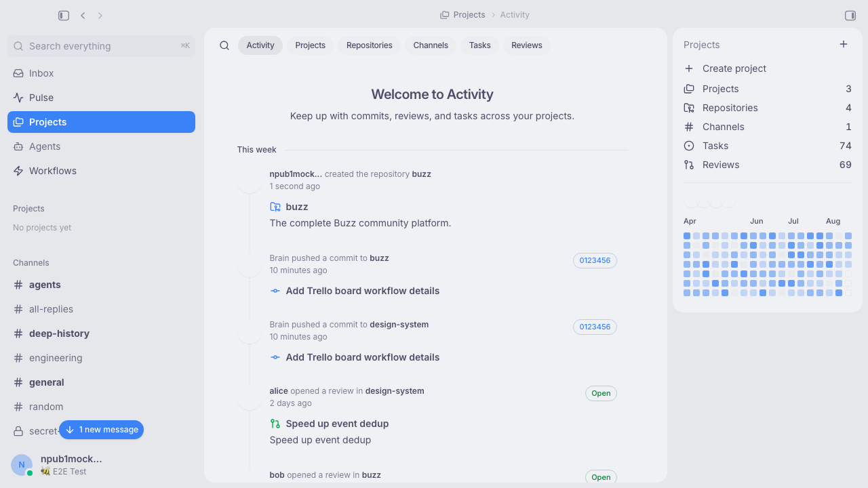Click the lock icon of the secret channel
Screen dimensions: 868x488
tap(18, 431)
